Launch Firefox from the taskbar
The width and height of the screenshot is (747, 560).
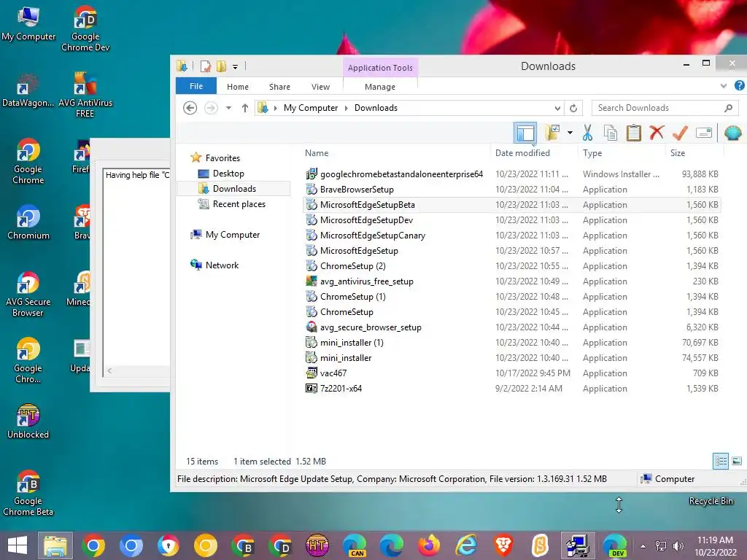click(429, 545)
